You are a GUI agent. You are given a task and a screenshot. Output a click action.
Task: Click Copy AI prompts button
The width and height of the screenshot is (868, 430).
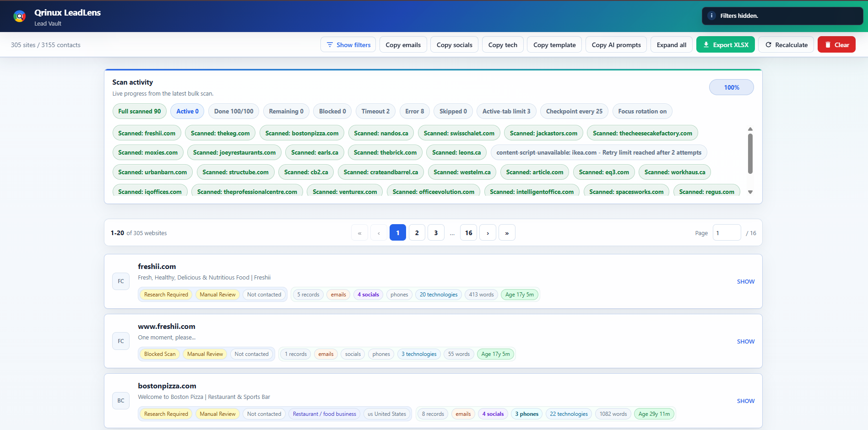[616, 45]
